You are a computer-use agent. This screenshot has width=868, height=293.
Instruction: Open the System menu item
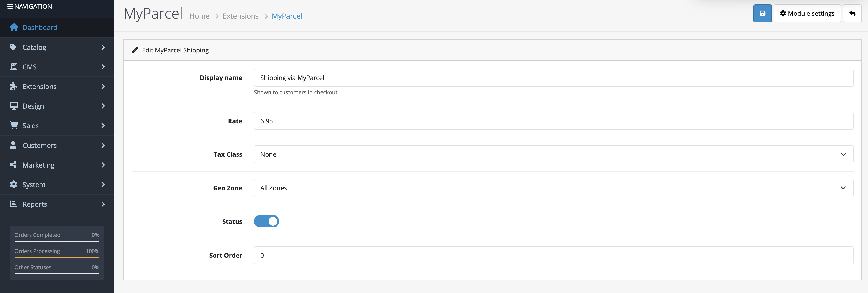click(x=57, y=184)
